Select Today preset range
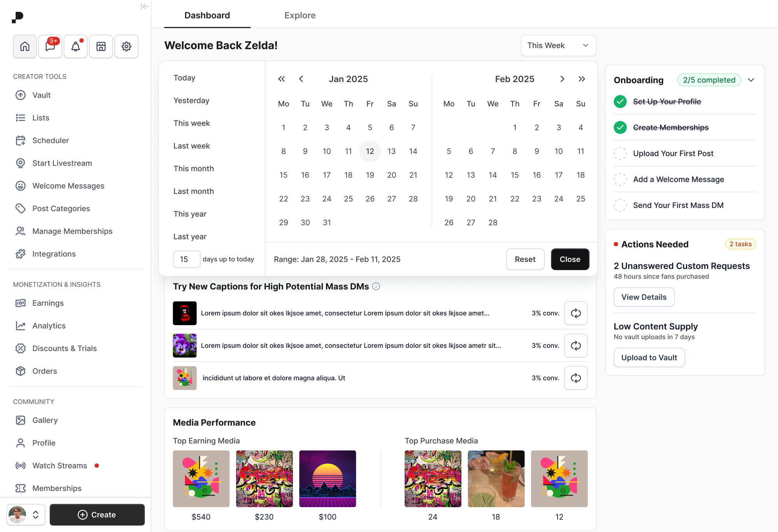778x532 pixels. click(184, 78)
